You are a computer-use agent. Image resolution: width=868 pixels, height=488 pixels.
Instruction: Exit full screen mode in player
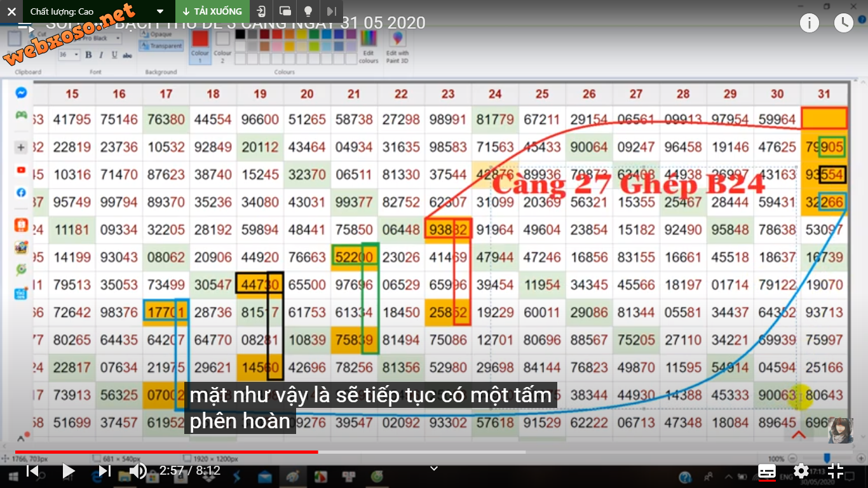(x=836, y=471)
